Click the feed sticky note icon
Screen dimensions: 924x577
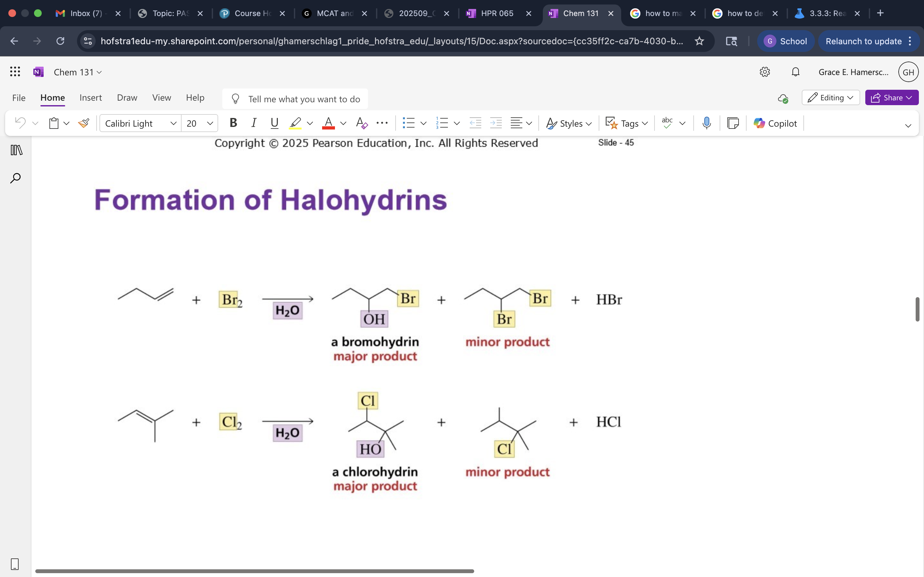click(x=733, y=123)
